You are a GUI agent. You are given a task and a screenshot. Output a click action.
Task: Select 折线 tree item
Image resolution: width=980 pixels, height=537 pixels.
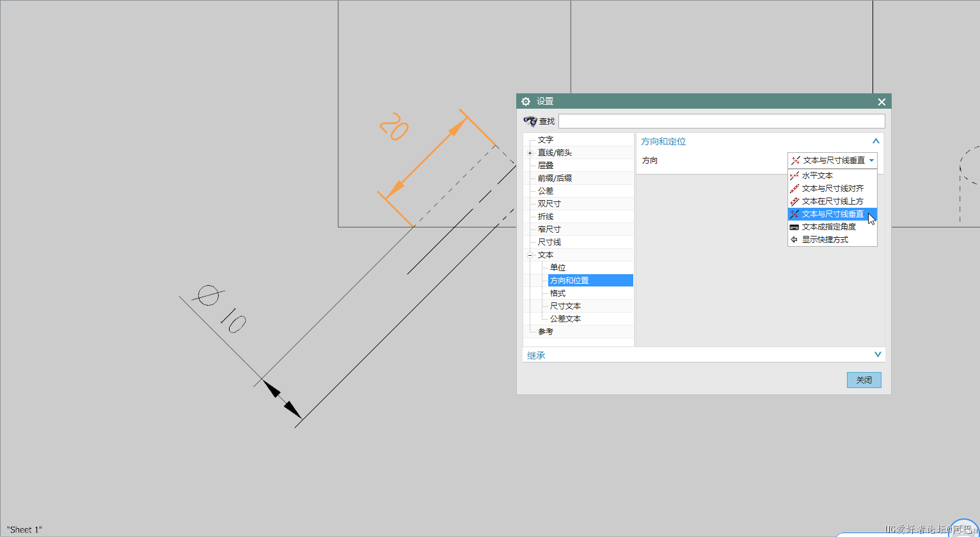(x=546, y=217)
